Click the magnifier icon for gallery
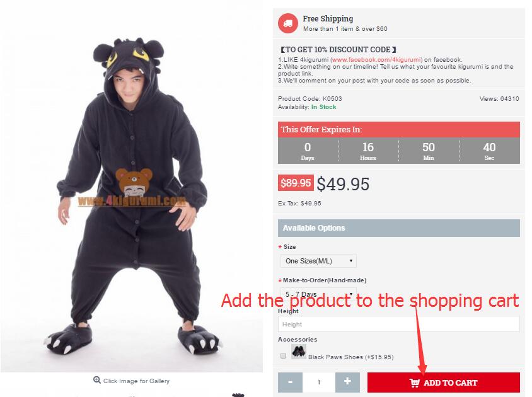This screenshot has width=532, height=397. 97,380
